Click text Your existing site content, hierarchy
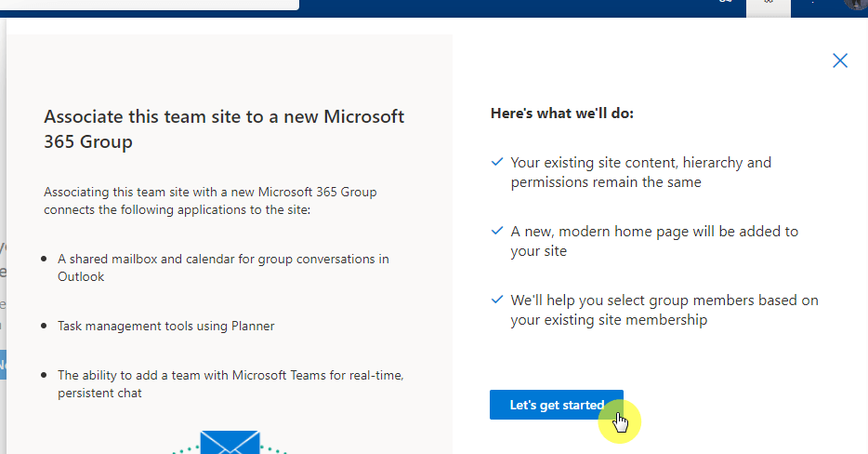The height and width of the screenshot is (454, 868). point(640,172)
